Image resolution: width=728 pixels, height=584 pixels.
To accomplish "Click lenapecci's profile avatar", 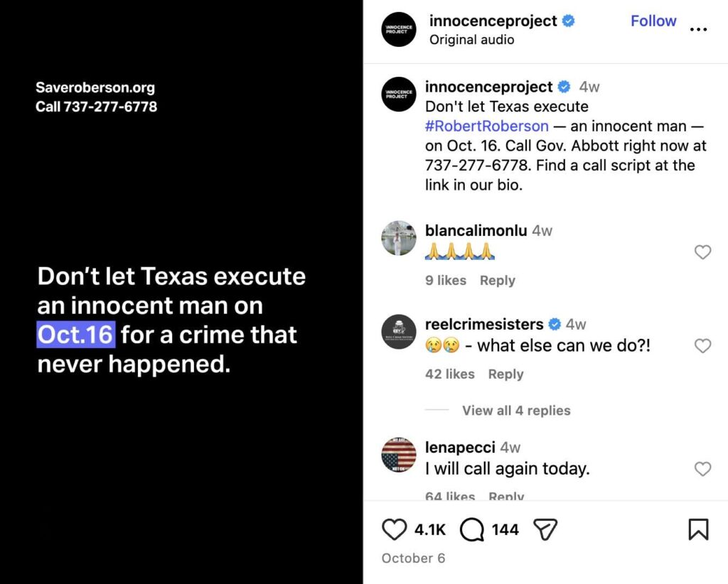I will click(398, 455).
